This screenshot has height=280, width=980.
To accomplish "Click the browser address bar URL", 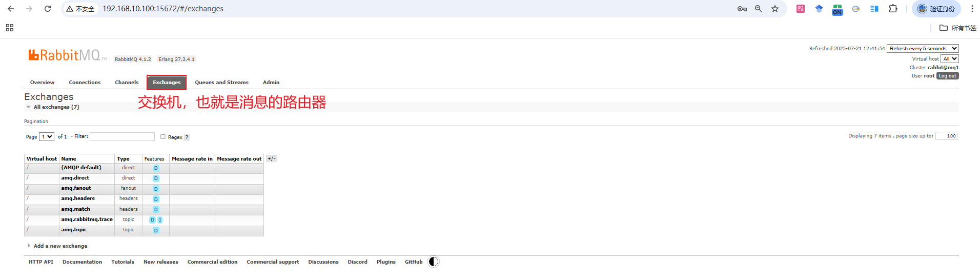I will pyautogui.click(x=163, y=9).
